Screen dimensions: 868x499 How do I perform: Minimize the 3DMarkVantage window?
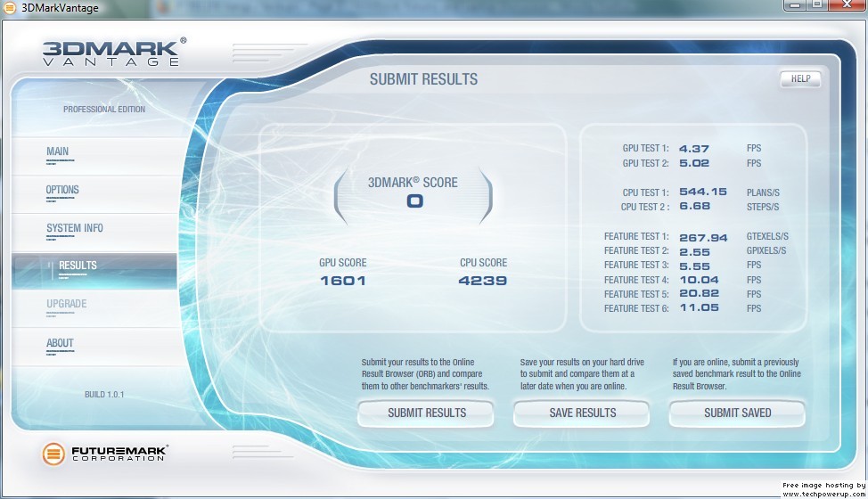(797, 4)
